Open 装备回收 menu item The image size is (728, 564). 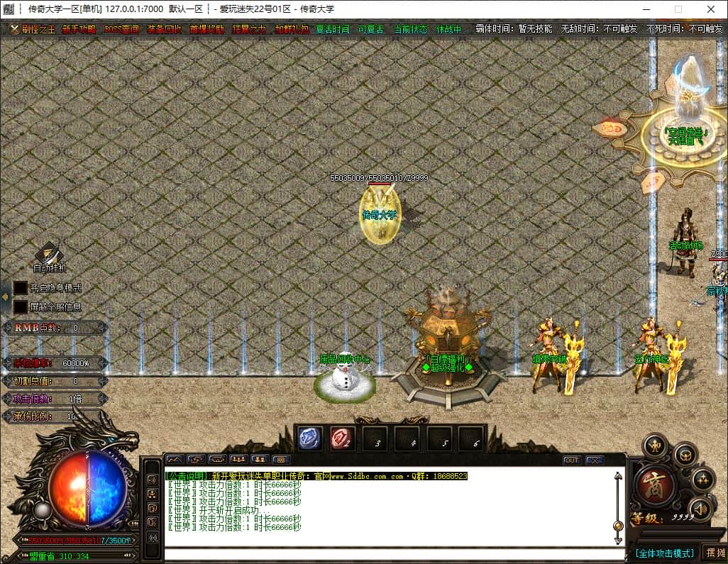(x=165, y=29)
